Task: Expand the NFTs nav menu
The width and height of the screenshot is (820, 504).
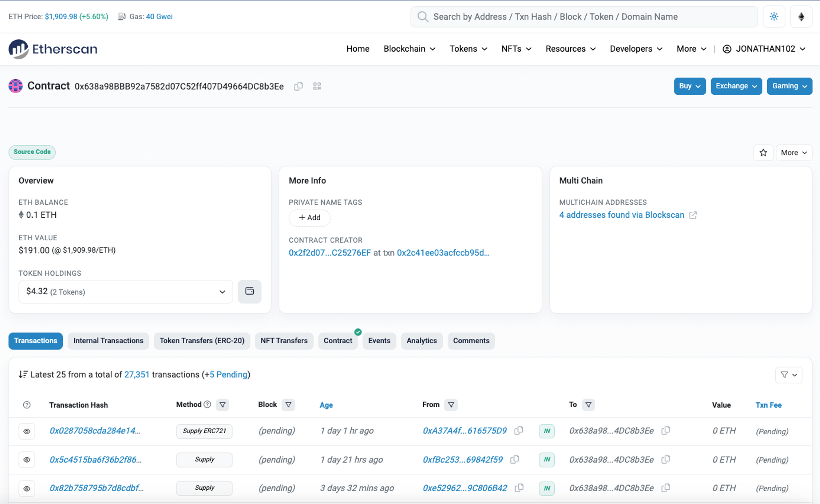Action: pos(516,49)
